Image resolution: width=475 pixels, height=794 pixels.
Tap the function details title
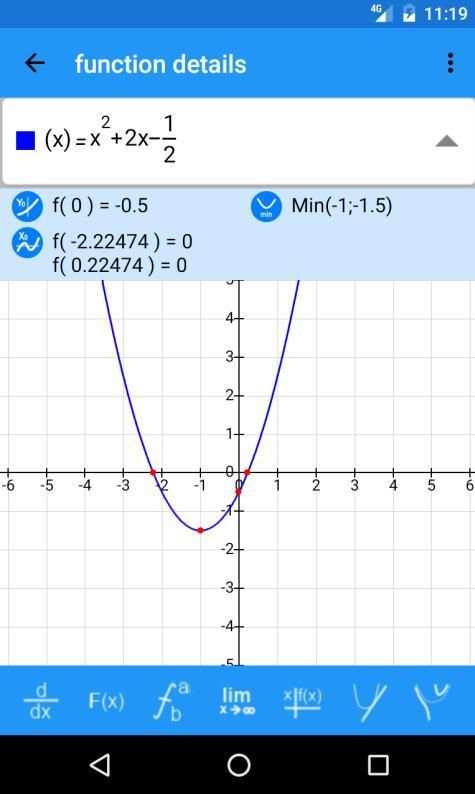pos(161,64)
